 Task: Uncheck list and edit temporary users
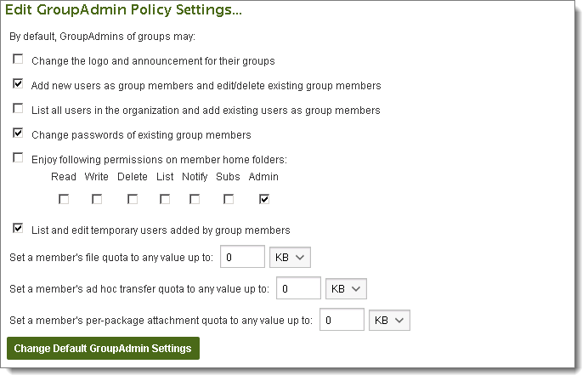click(x=18, y=229)
